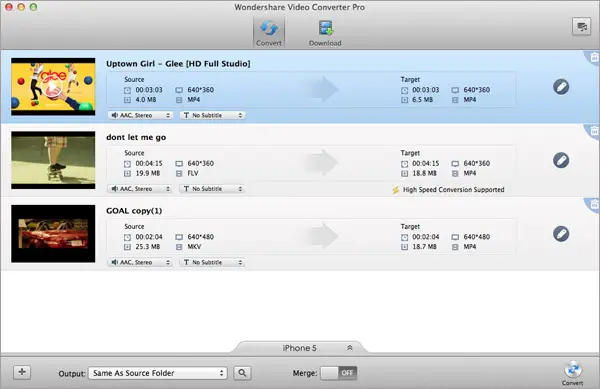600x389 pixels.
Task: Select the dont let me go thumbnail
Action: tap(53, 160)
